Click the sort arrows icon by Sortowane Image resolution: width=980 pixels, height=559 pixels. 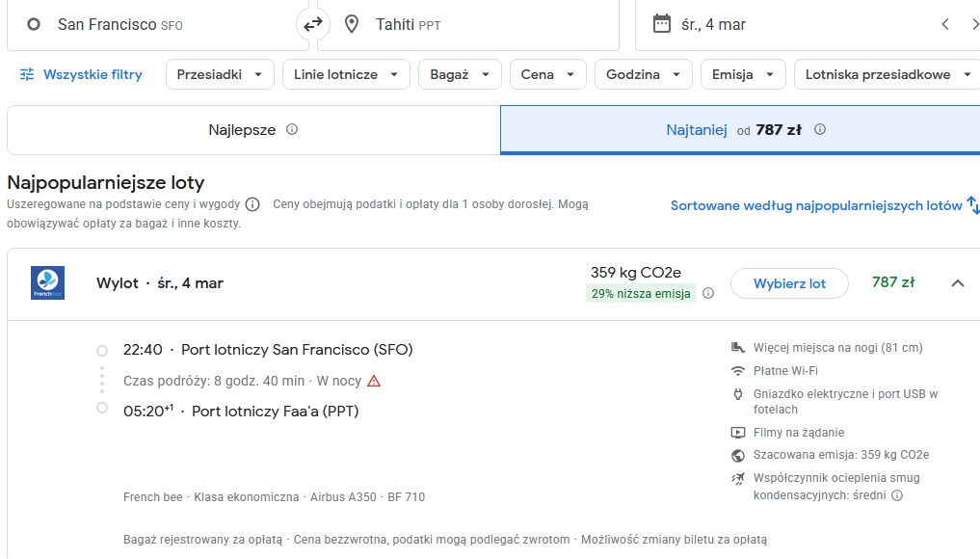tap(973, 205)
